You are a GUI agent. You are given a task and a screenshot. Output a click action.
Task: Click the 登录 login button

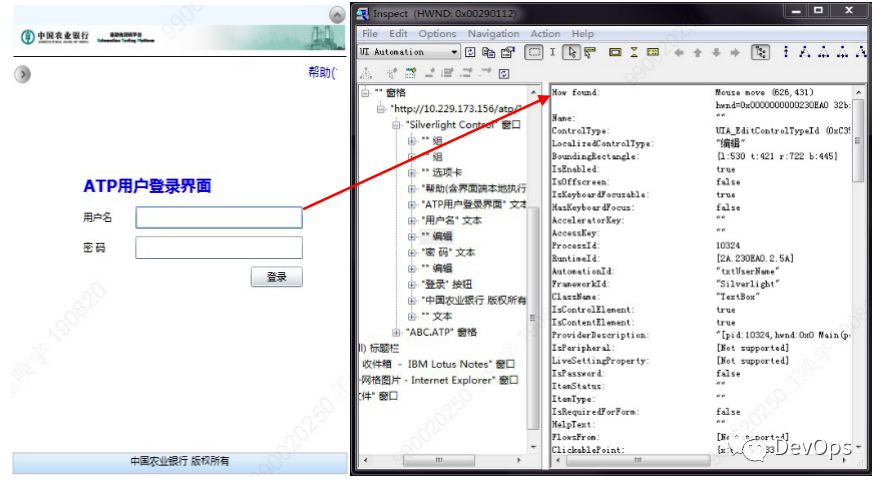pyautogui.click(x=277, y=277)
